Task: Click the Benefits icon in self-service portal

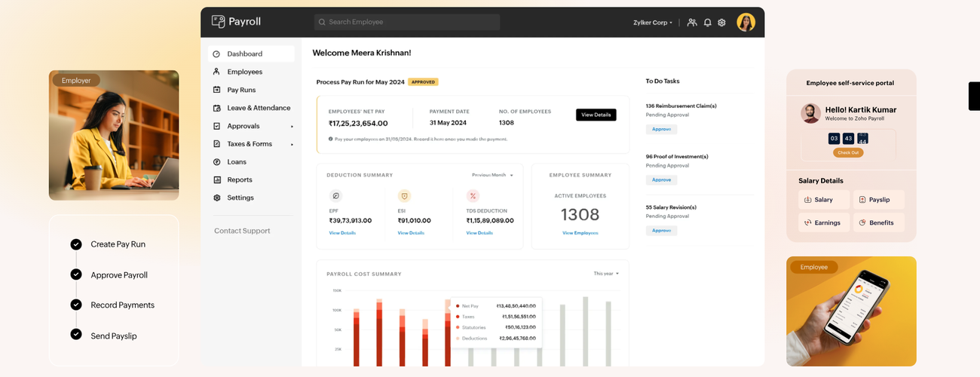Action: click(862, 222)
